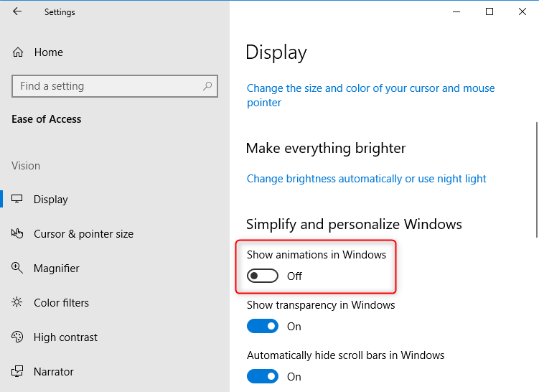Click the Find a setting search box

tap(108, 86)
